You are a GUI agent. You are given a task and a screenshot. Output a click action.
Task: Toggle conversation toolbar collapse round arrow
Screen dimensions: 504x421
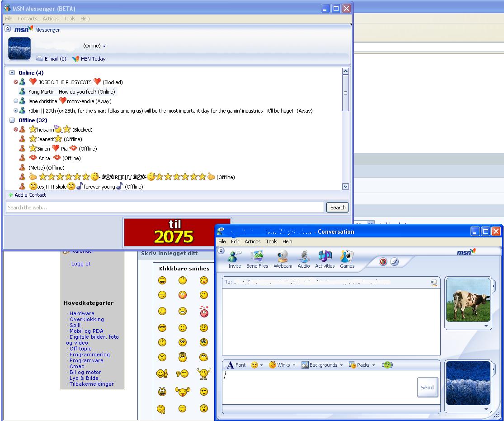[221, 251]
